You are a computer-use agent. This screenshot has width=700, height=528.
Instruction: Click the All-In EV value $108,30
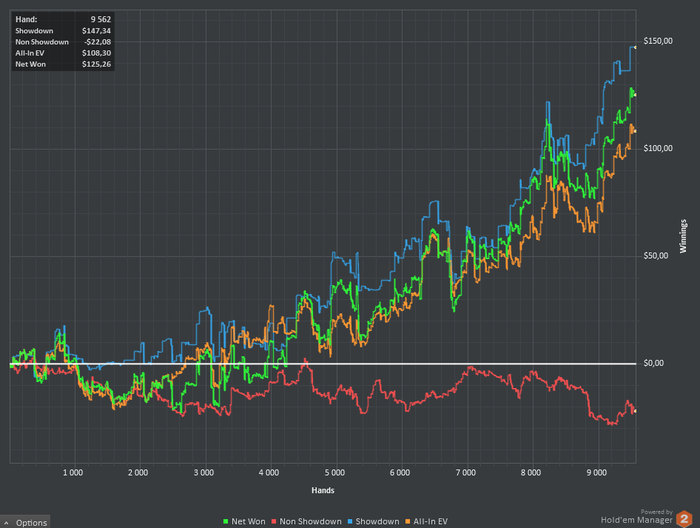[96, 53]
